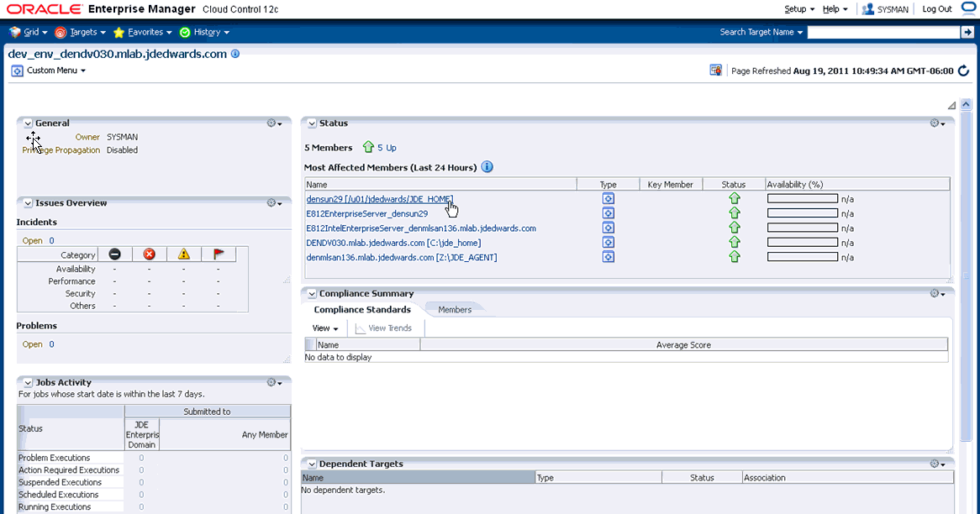Click the Log Out link
This screenshot has width=980, height=514.
[x=937, y=8]
